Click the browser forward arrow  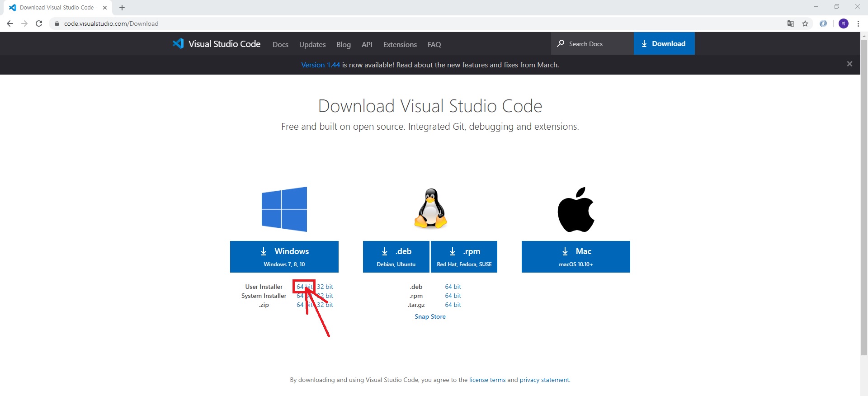24,24
